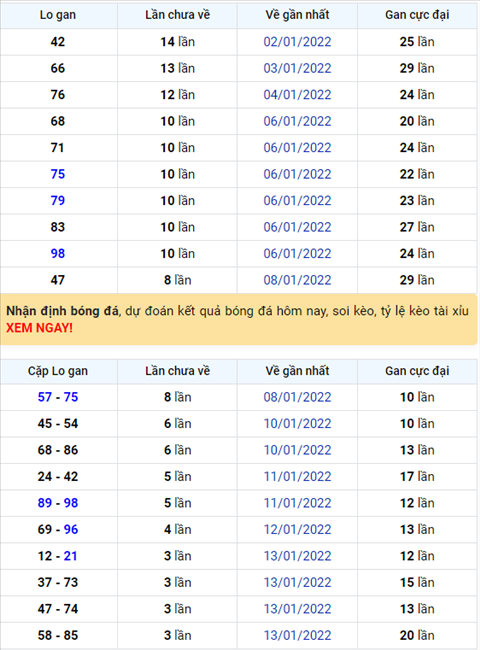Select Lo gan number 66
The image size is (480, 650).
point(58,68)
